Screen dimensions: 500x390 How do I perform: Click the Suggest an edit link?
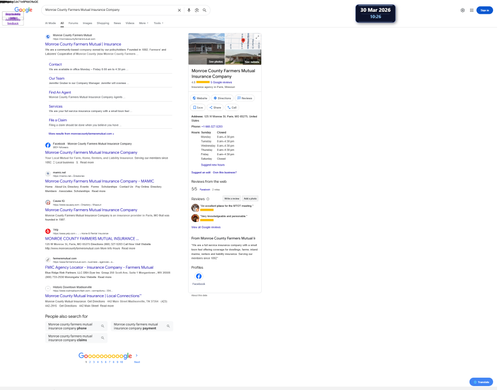(201, 172)
